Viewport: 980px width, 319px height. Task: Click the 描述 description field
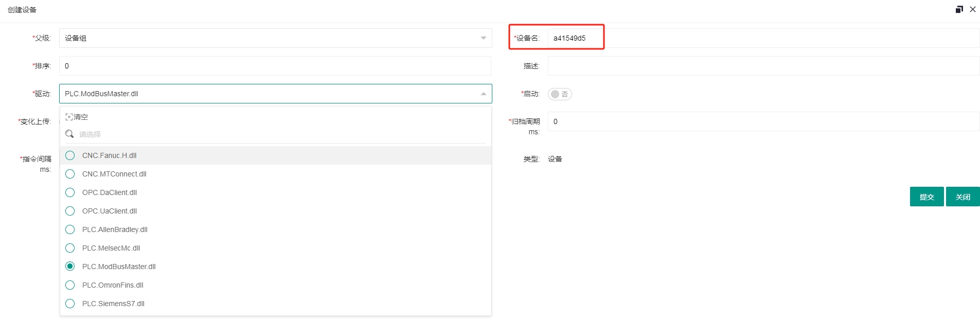pyautogui.click(x=764, y=66)
